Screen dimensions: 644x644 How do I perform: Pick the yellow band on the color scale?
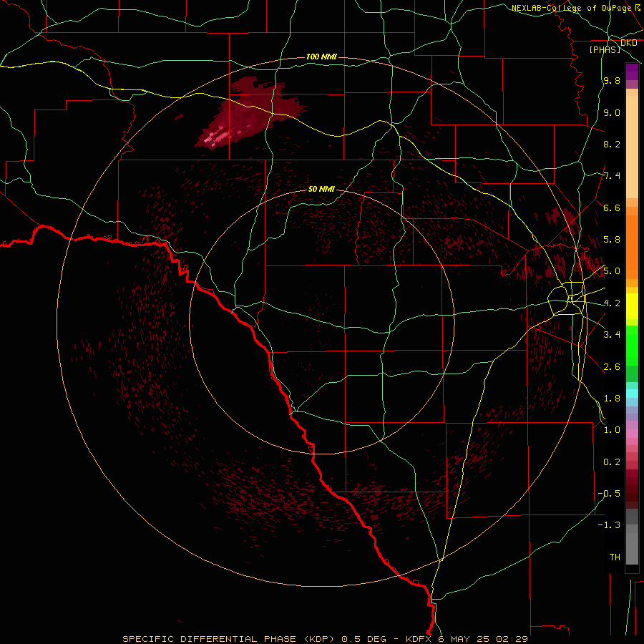pyautogui.click(x=632, y=306)
